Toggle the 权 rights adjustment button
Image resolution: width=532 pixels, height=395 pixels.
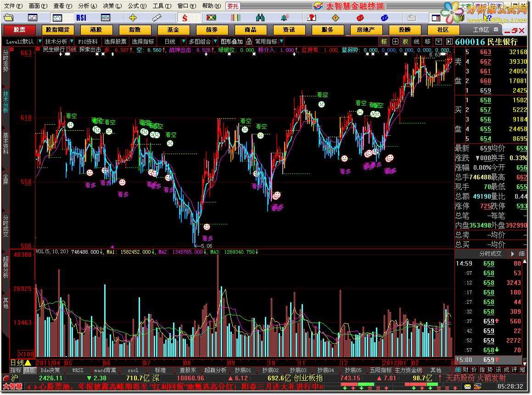406,41
